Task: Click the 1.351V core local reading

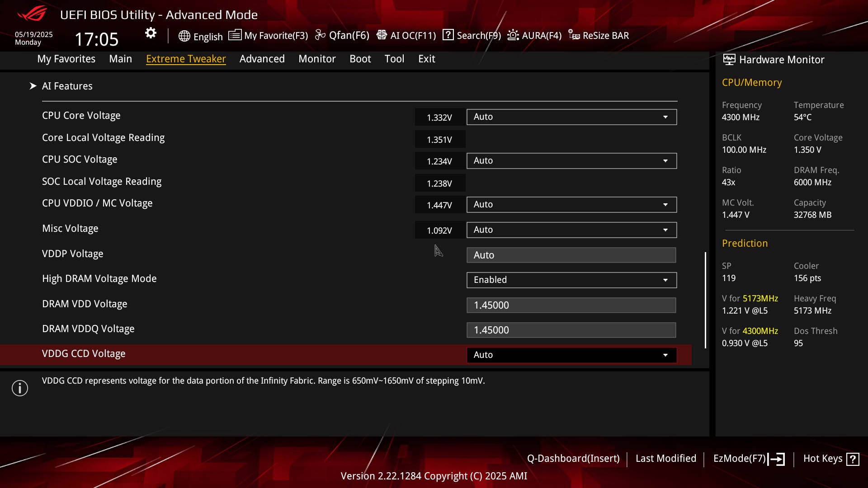Action: tap(440, 140)
